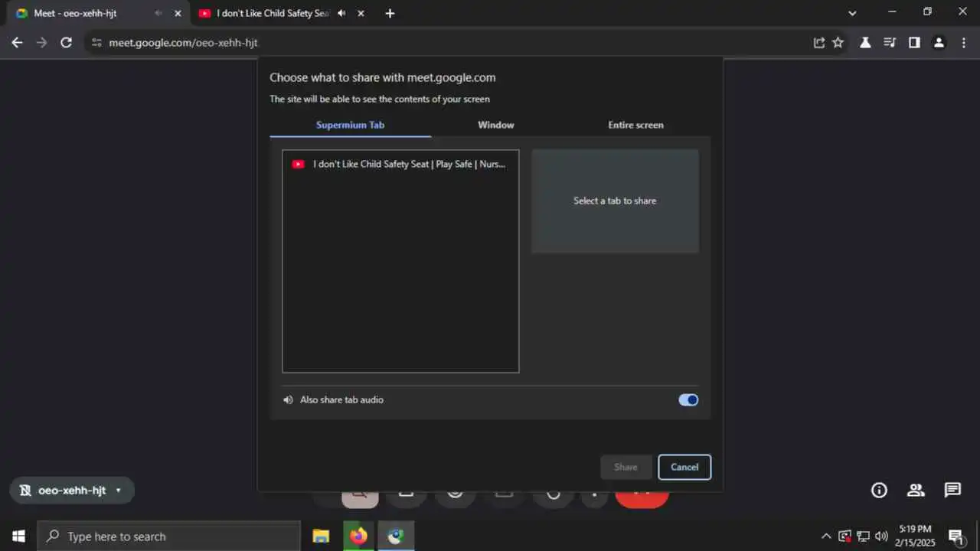Screen dimensions: 980x551
Task: Go back using the back arrow
Action: point(18,43)
